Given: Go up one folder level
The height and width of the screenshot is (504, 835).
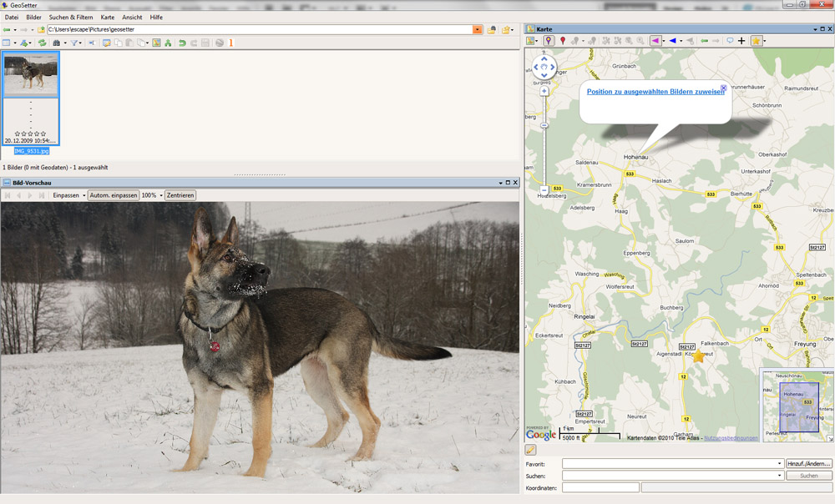Looking at the screenshot, I should tap(41, 30).
